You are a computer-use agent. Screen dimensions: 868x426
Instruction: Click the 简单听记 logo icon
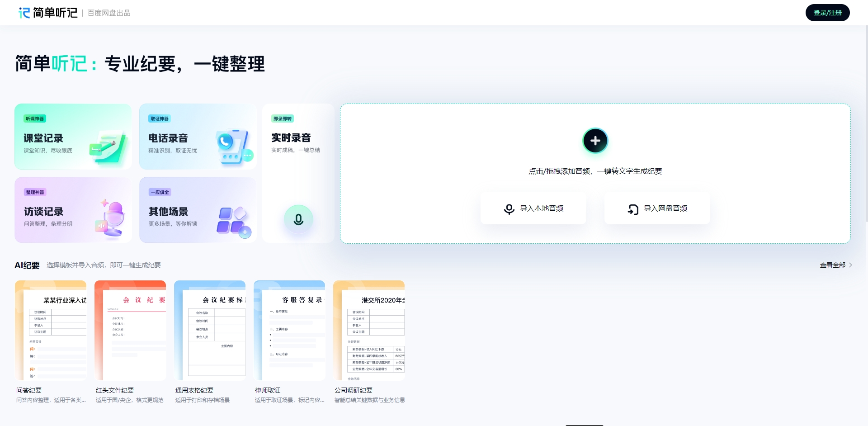pyautogui.click(x=24, y=13)
